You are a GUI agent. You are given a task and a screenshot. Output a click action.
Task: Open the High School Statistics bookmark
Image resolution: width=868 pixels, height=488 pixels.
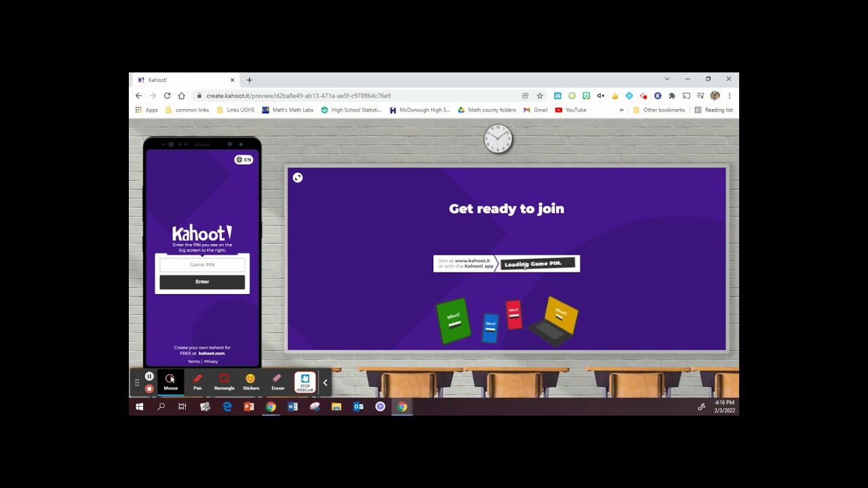pyautogui.click(x=351, y=110)
